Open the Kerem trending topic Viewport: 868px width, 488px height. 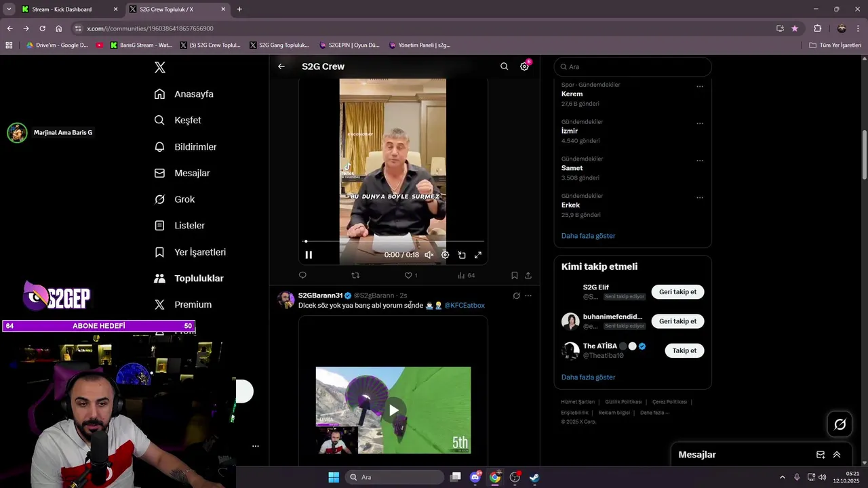[572, 94]
